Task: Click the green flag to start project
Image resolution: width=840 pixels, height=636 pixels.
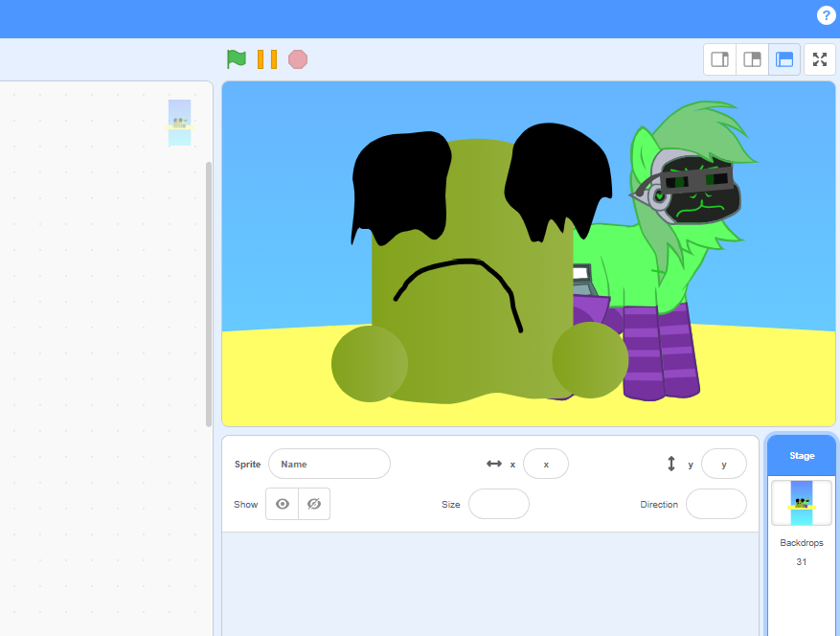Action: click(236, 59)
